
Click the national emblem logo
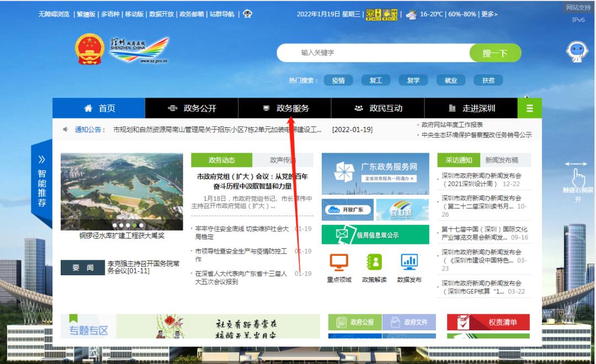(89, 50)
